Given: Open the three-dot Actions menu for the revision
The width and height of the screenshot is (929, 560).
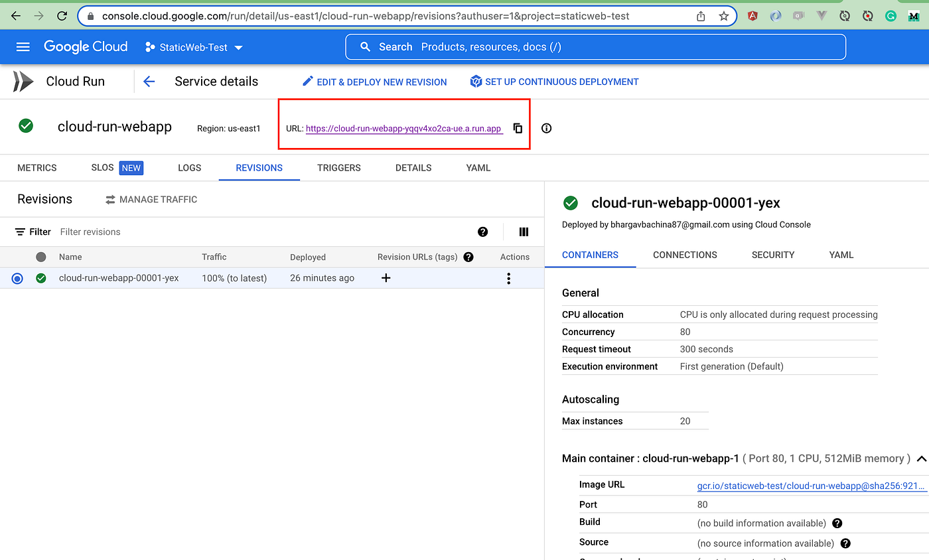Looking at the screenshot, I should click(x=508, y=278).
